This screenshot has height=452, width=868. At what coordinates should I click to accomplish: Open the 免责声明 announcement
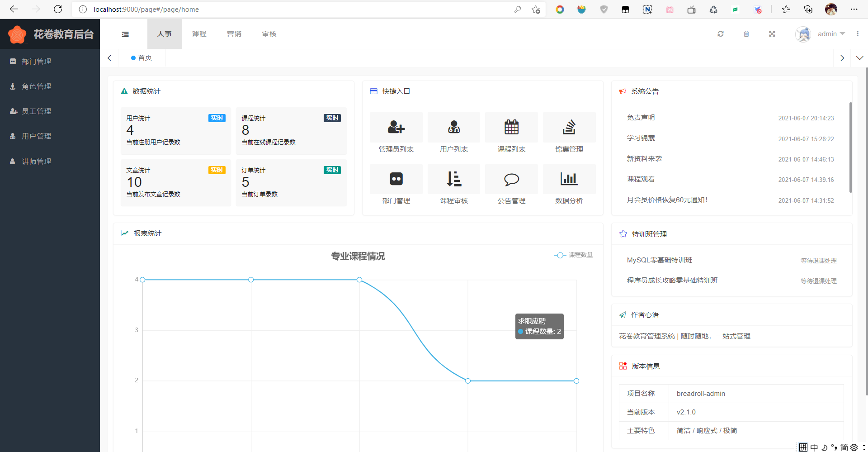pos(641,118)
